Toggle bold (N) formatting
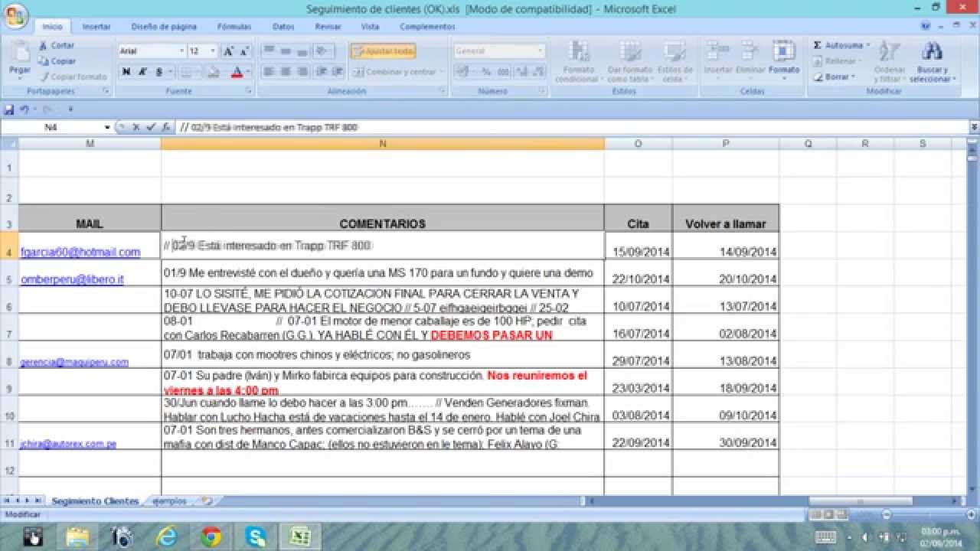This screenshot has height=551, width=980. (x=126, y=72)
